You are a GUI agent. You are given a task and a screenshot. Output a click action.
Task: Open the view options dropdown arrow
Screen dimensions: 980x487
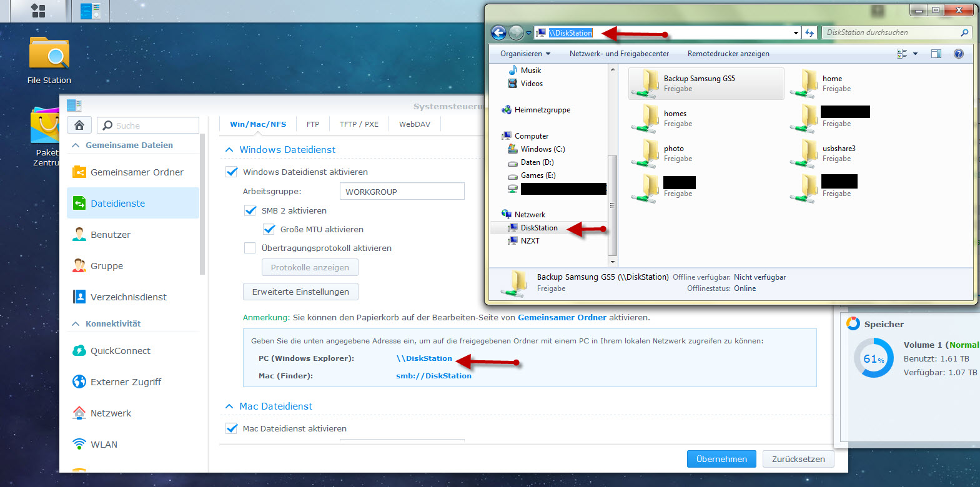point(916,54)
